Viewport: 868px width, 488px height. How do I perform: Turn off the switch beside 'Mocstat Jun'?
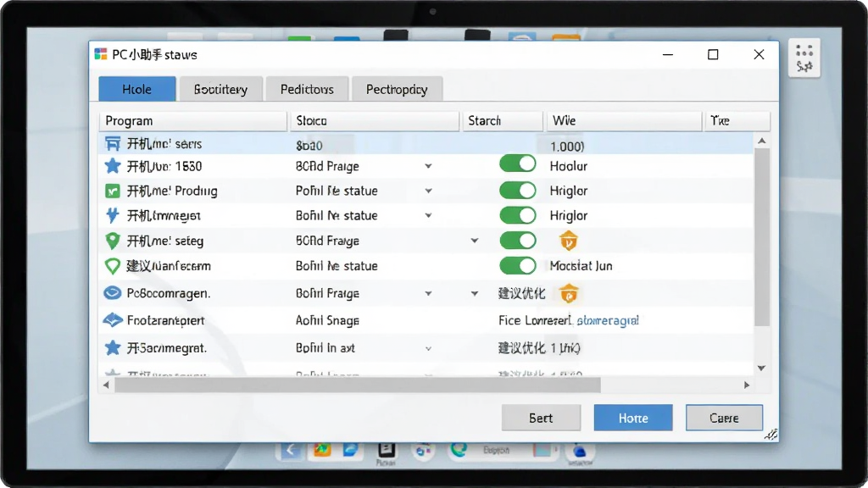point(518,265)
